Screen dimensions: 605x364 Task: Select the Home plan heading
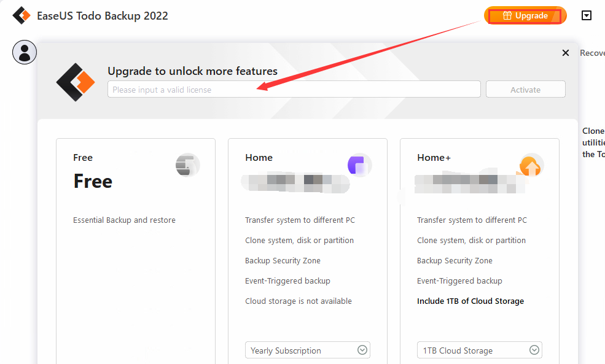pyautogui.click(x=259, y=158)
